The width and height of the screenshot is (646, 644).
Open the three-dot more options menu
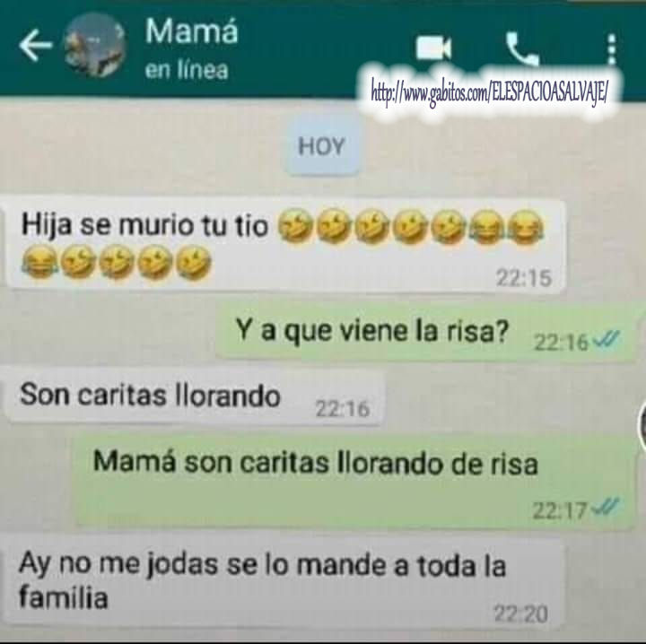612,48
